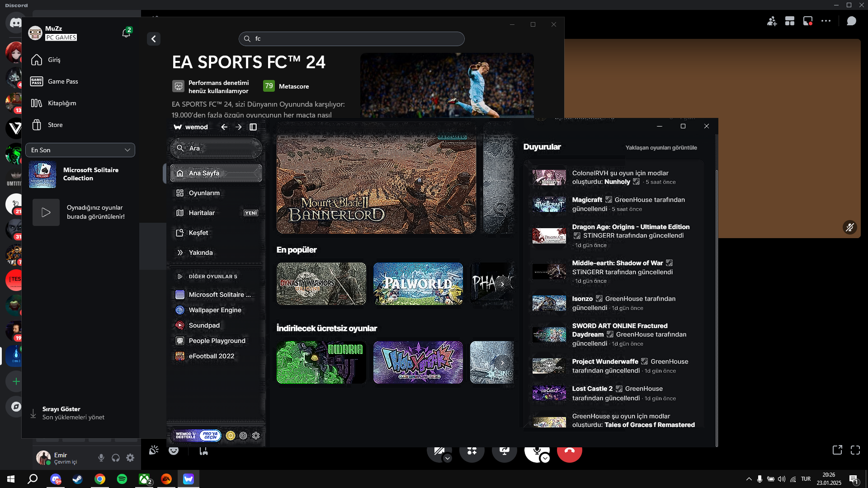Open Microsoft Solitaire Collection in Xbox recent list
The width and height of the screenshot is (868, 488).
pyautogui.click(x=80, y=174)
